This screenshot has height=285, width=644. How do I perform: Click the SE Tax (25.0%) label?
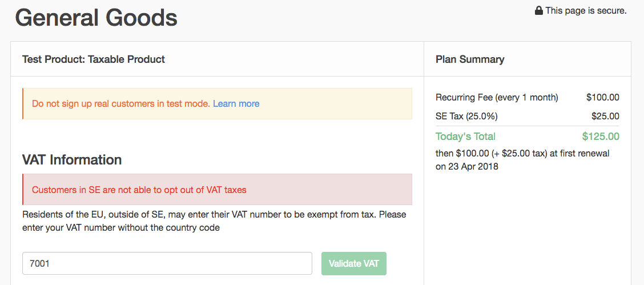point(466,117)
